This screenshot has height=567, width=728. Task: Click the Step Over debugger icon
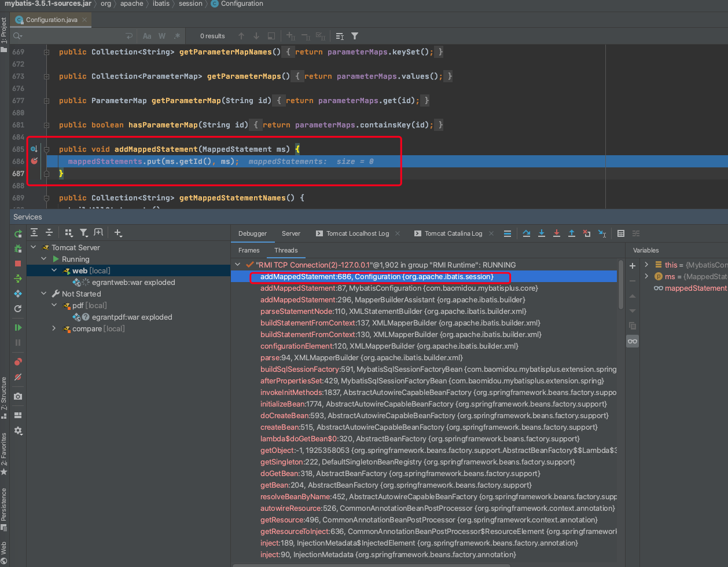pyautogui.click(x=526, y=233)
